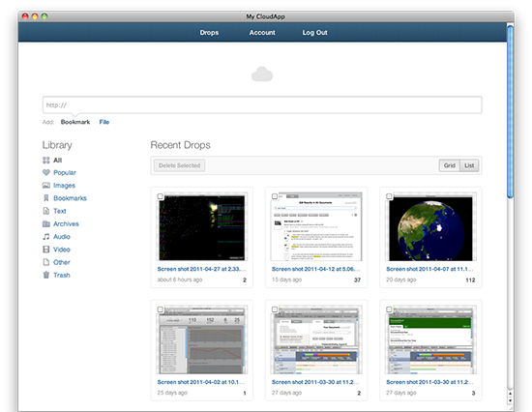This screenshot has width=532, height=412.
Task: Choose the Archives icon in Library
Action: [x=46, y=223]
